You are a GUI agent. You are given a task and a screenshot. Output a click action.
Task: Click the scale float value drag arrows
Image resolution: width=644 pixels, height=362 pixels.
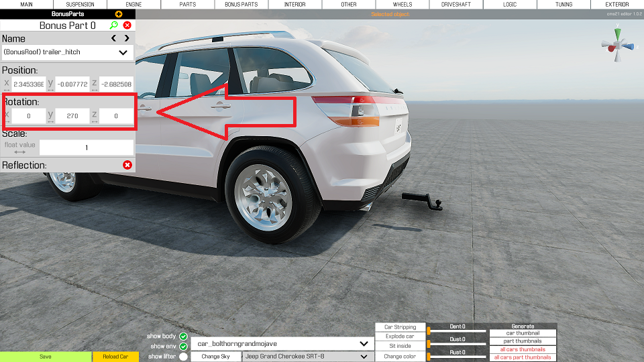(19, 152)
